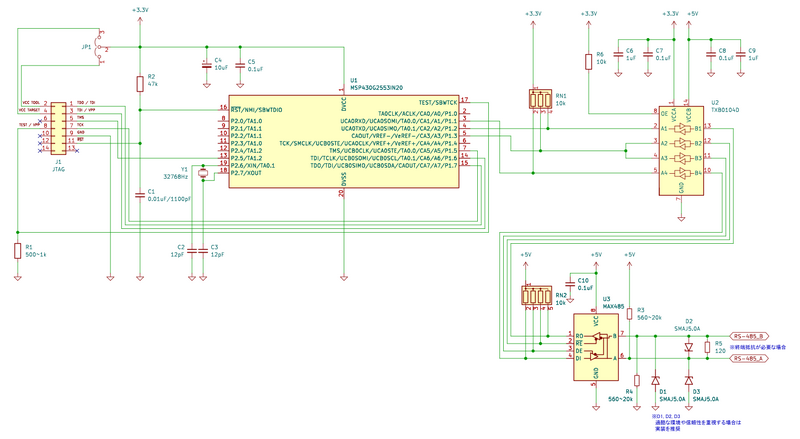Select the TDO / TDI label on J1
Image resolution: width=800 pixels, height=439 pixels.
pos(86,103)
